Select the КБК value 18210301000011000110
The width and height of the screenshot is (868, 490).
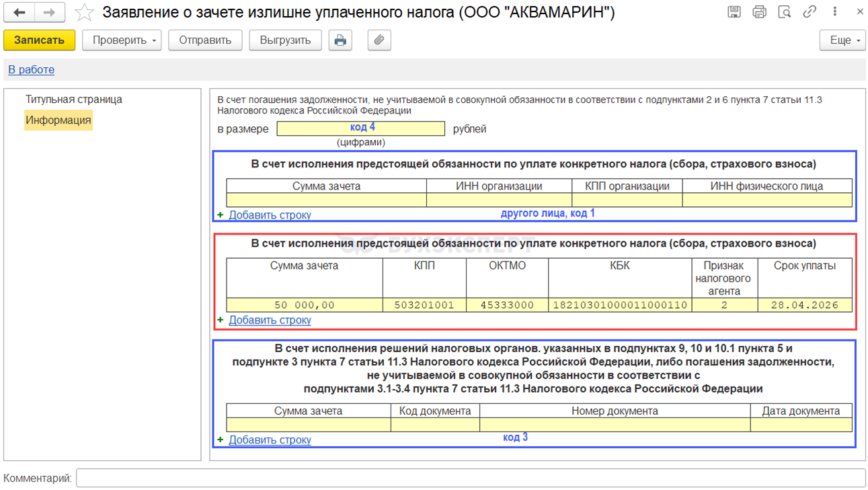(620, 305)
